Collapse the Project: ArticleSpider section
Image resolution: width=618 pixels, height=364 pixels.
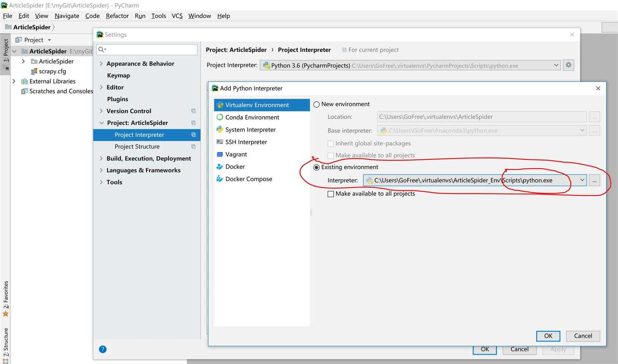[101, 123]
